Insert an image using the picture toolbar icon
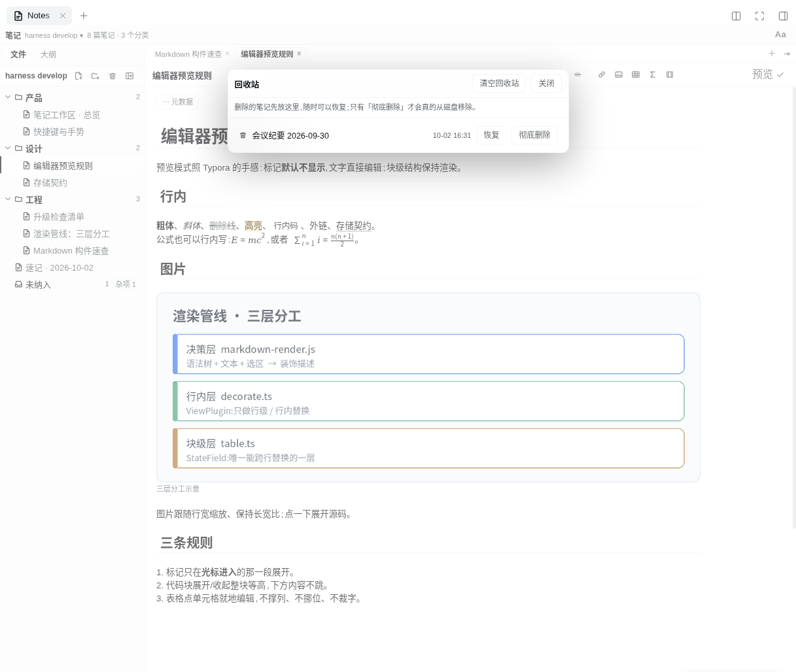The width and height of the screenshot is (796, 672). [619, 75]
